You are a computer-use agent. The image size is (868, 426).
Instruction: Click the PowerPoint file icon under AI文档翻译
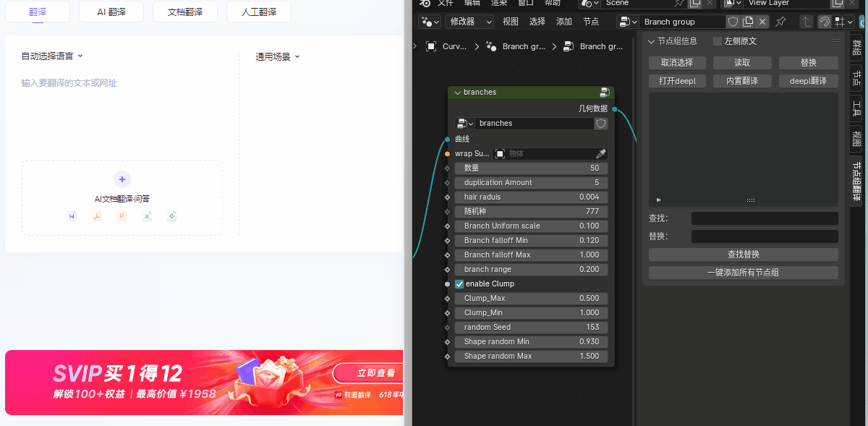[x=122, y=216]
